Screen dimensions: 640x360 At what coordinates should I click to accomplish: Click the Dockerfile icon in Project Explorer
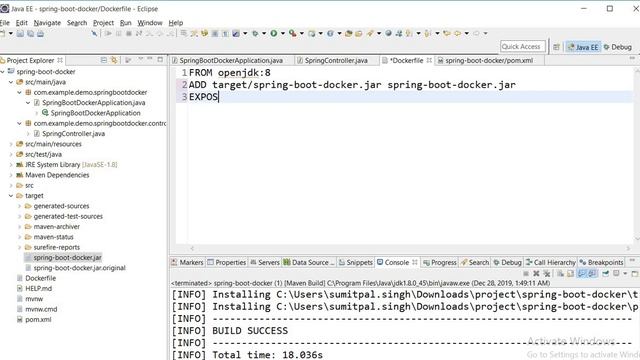pos(20,278)
